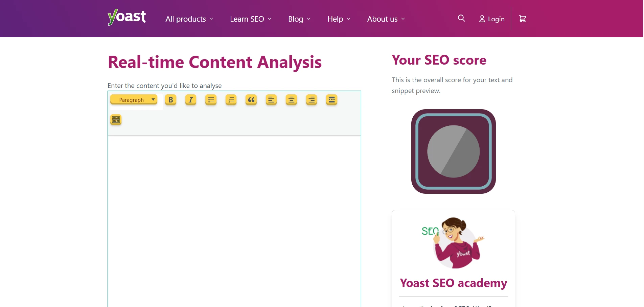Open the About us menu item
Screen dimensions: 644x307
tap(385, 19)
